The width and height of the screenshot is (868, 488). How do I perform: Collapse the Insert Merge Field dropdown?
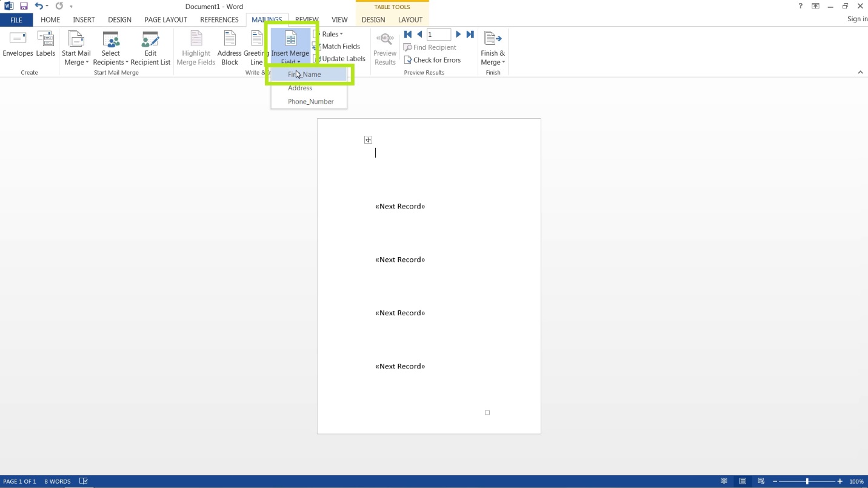[x=290, y=47]
